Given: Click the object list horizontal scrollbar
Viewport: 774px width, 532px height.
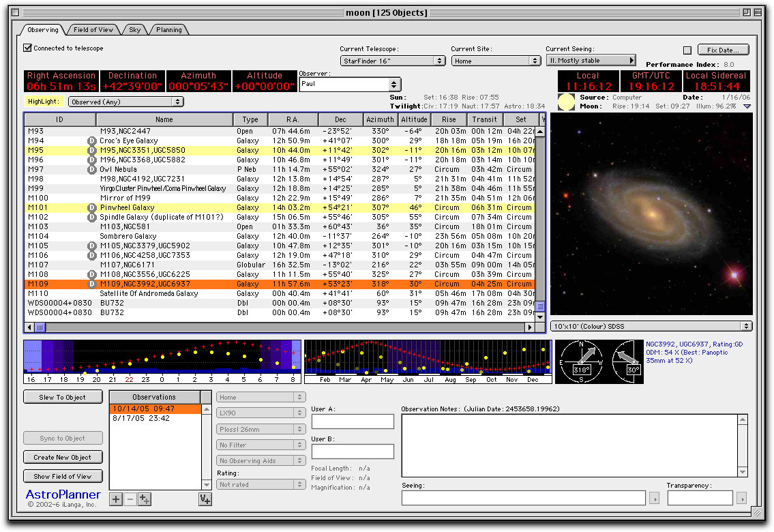Looking at the screenshot, I should point(280,327).
